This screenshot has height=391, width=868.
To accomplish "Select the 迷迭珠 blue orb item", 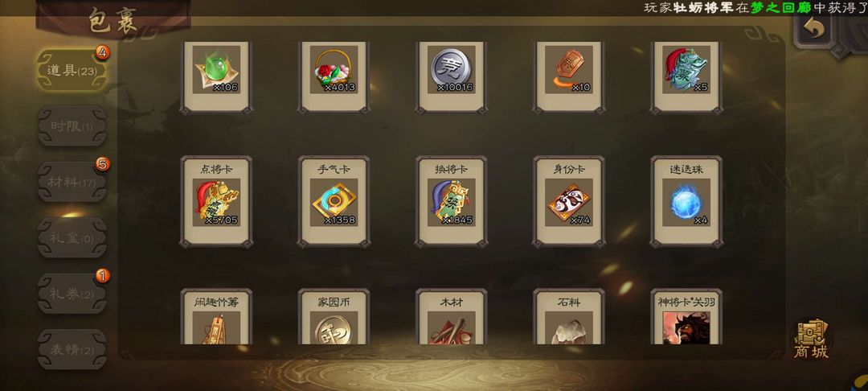I will [x=686, y=202].
